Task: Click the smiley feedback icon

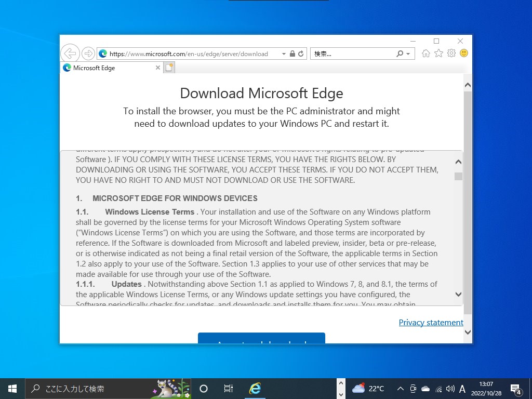Action: tap(463, 53)
